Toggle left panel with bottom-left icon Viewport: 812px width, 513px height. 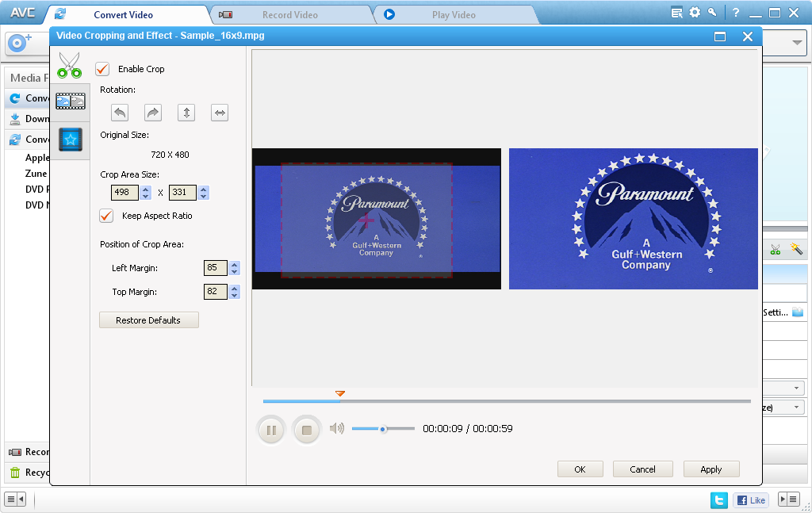[15, 500]
